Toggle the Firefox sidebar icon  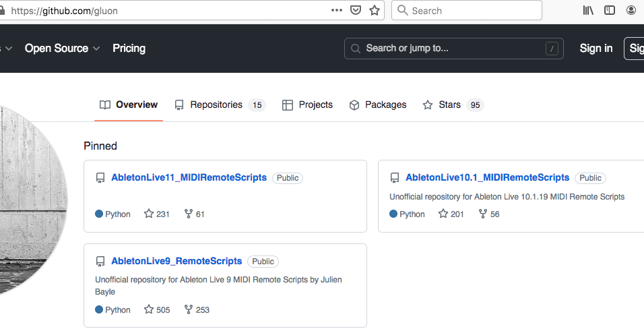pyautogui.click(x=610, y=10)
